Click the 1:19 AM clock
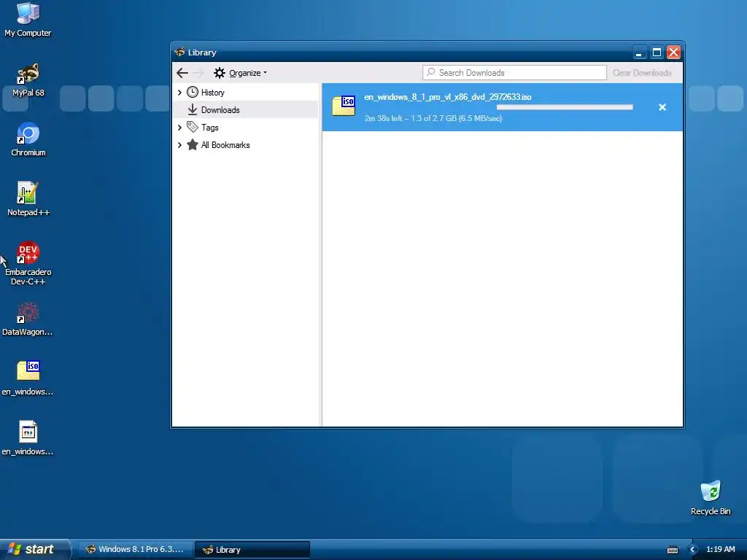747x560 pixels. pyautogui.click(x=720, y=550)
